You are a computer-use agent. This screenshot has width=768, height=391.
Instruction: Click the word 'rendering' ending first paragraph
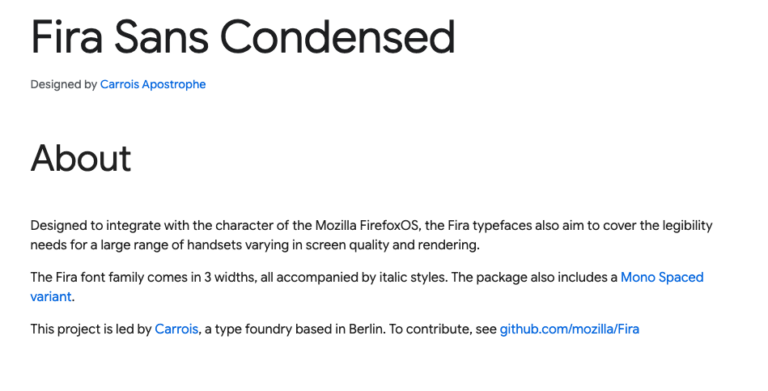[x=449, y=245]
